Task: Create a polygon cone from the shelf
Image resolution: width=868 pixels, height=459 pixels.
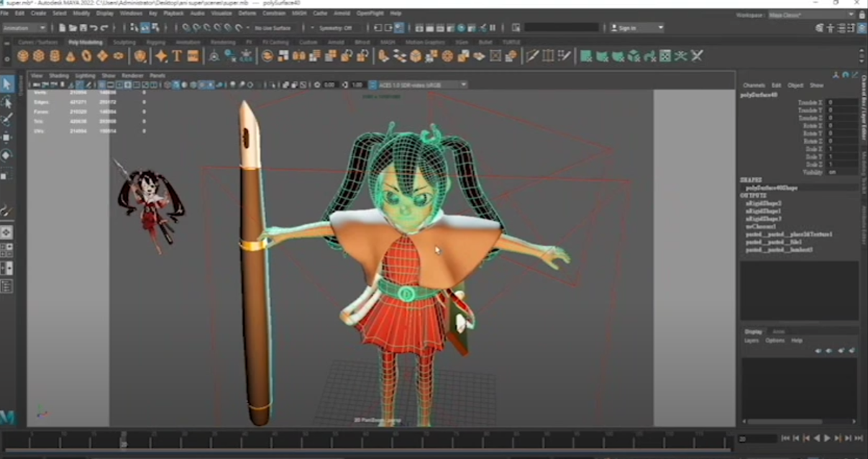Action: (x=70, y=56)
